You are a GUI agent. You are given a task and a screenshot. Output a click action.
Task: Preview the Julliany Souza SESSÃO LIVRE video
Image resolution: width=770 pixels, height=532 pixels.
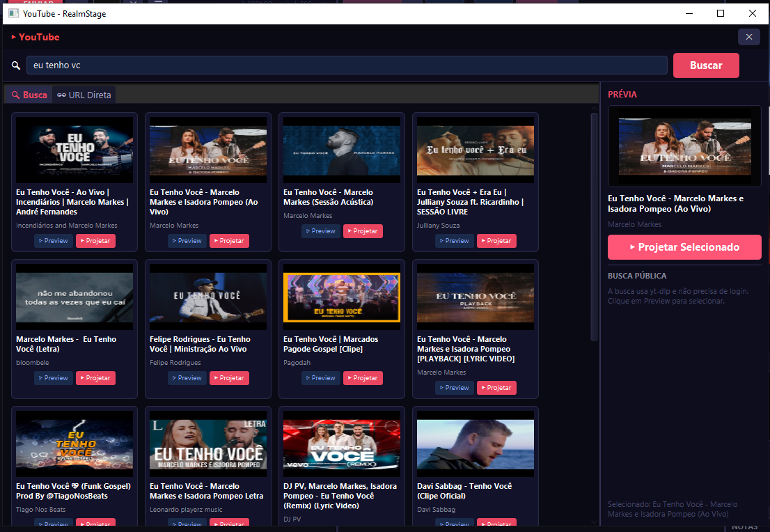pyautogui.click(x=454, y=241)
